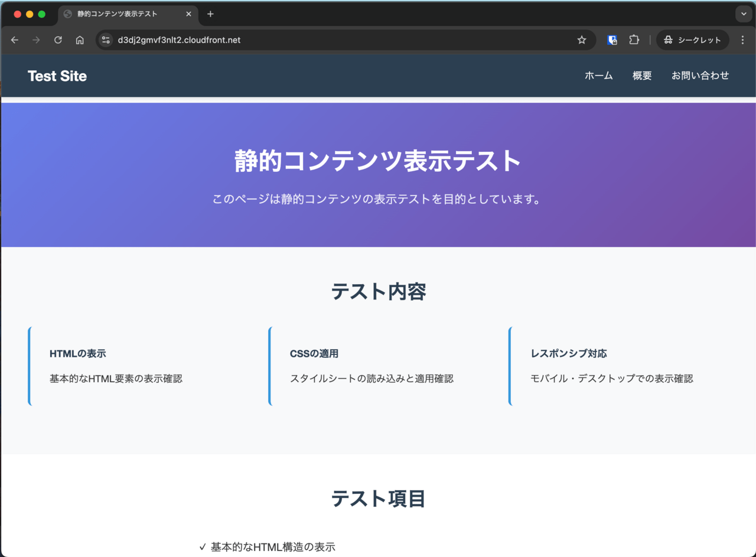Close the 静的コンテンツ表示テスト tab
756x557 pixels.
click(189, 14)
